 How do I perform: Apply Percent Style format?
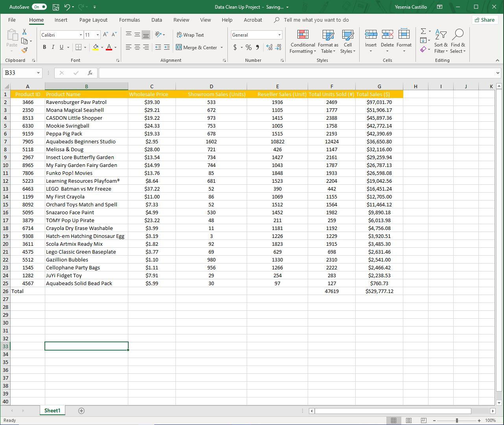(x=249, y=47)
